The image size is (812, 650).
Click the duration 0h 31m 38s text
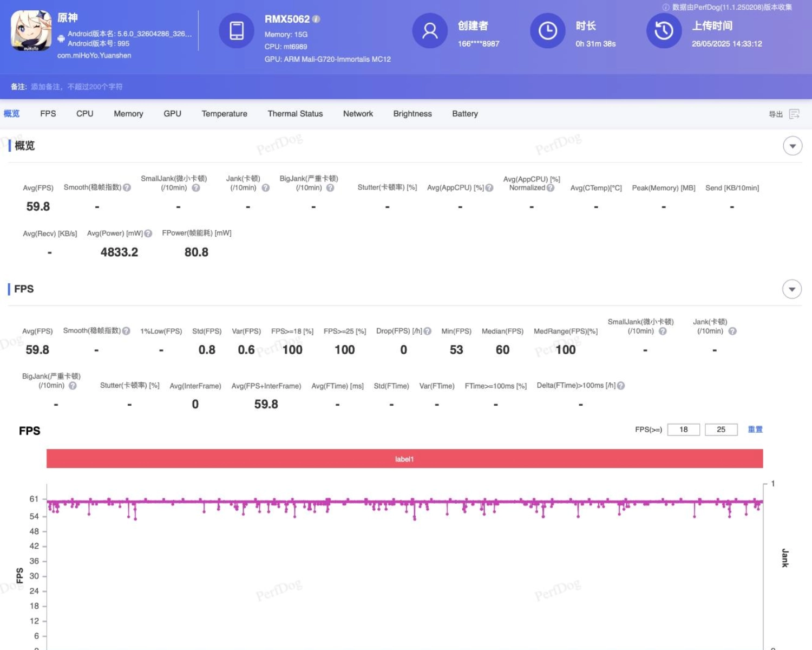pos(595,44)
